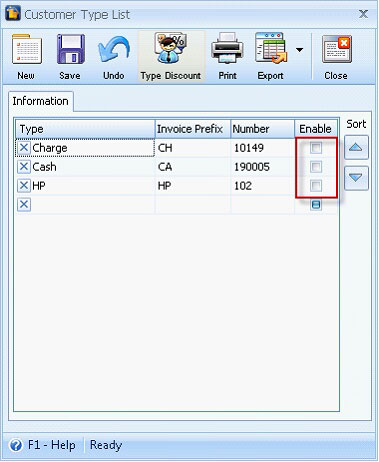Delete the Charge row with its X icon

point(24,147)
